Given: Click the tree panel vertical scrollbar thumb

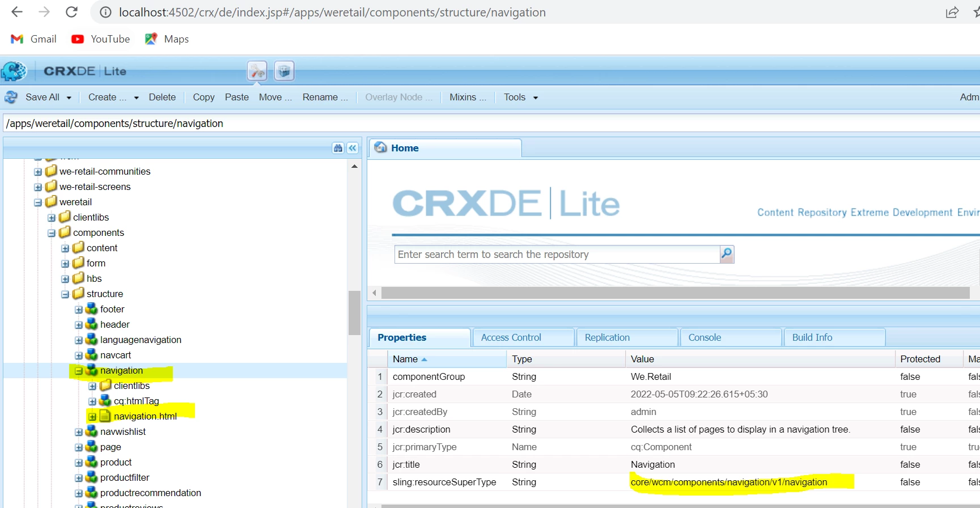Looking at the screenshot, I should click(354, 312).
